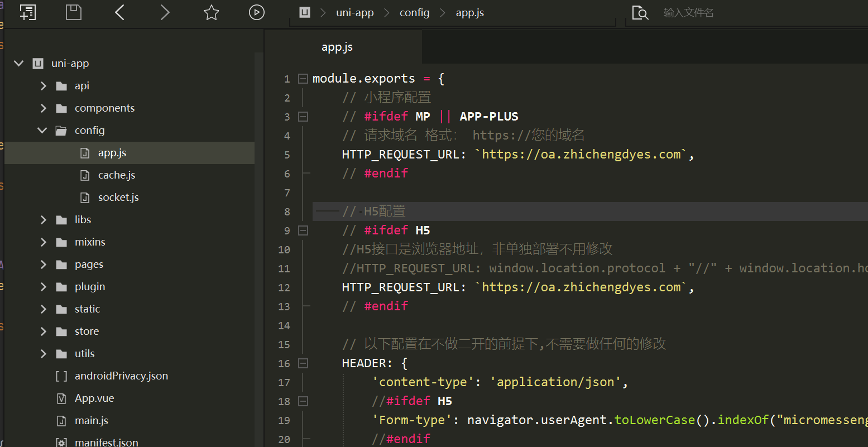Click the mixins folder icon
The width and height of the screenshot is (868, 447).
tap(61, 242)
